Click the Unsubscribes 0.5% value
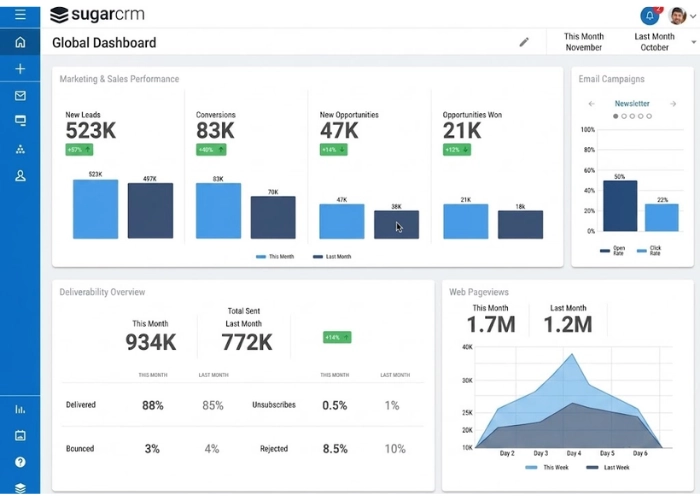This screenshot has width=700, height=500. pos(334,405)
